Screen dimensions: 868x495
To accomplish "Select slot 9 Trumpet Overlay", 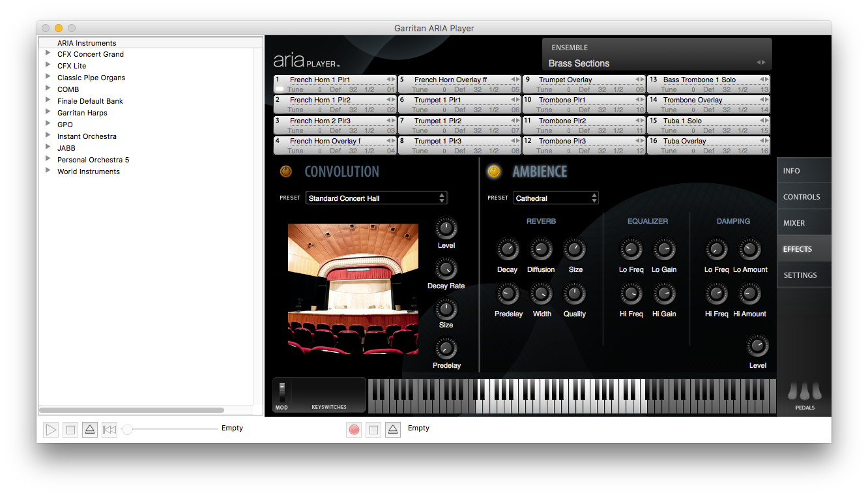I will (584, 84).
